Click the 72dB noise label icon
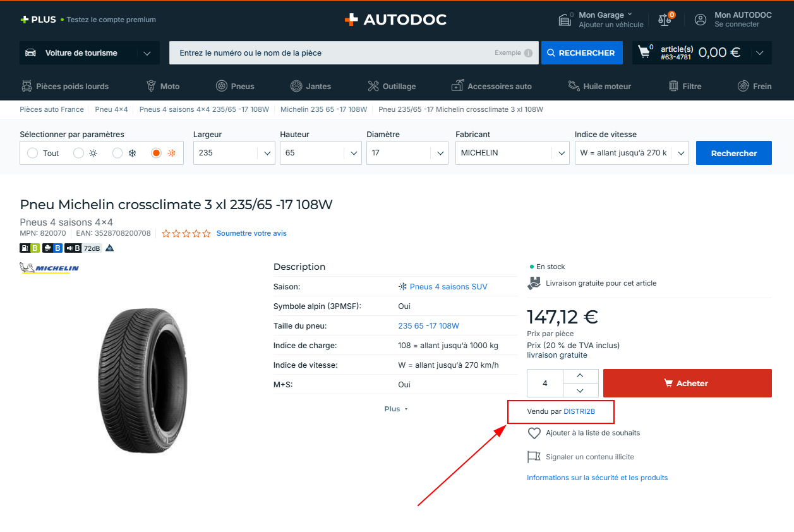Image resolution: width=794 pixels, height=532 pixels. tap(83, 248)
